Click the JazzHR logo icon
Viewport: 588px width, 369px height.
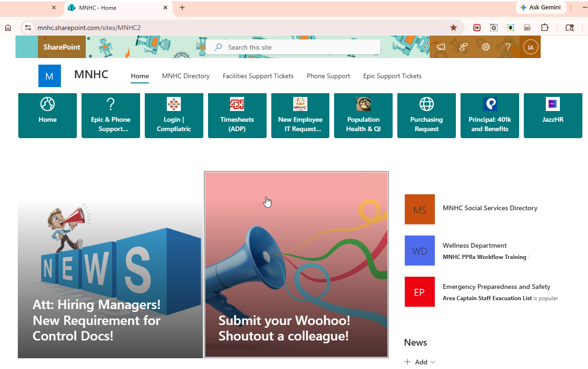click(x=553, y=104)
